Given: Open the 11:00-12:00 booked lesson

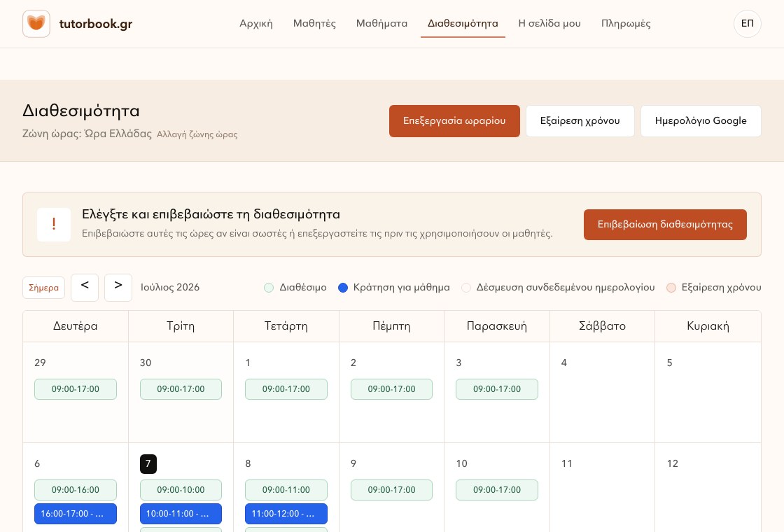Looking at the screenshot, I should [286, 514].
